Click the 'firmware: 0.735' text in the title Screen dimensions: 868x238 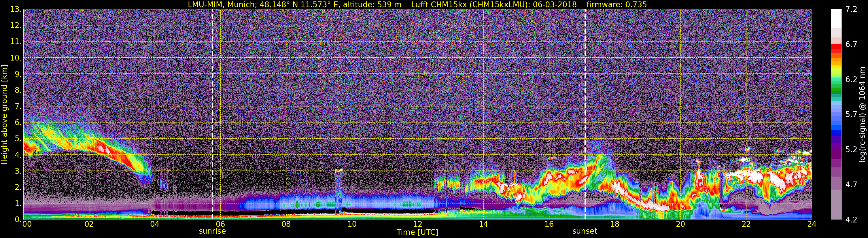616,4
